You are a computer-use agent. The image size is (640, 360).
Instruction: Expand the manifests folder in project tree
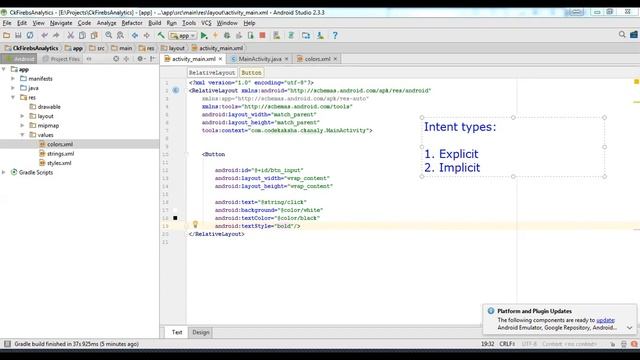tap(13, 78)
